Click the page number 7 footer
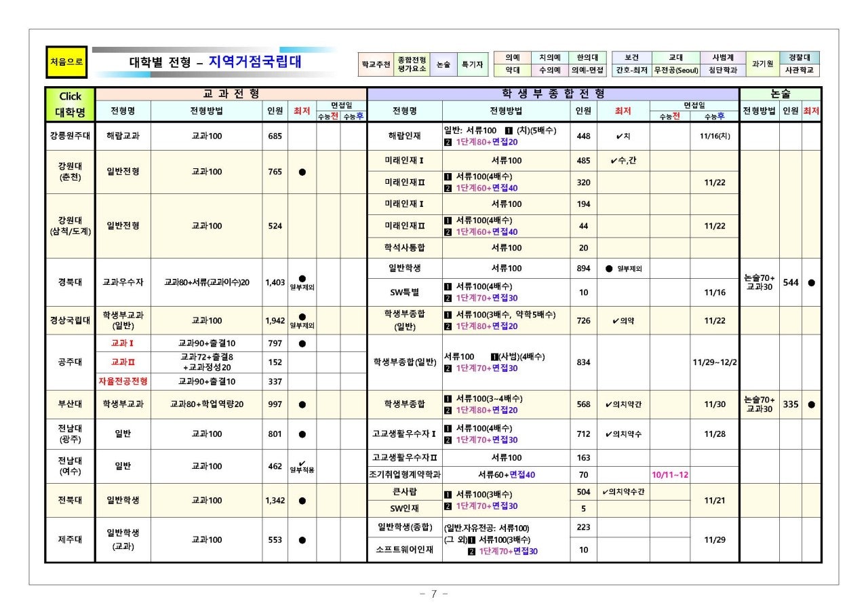868x614 pixels. pyautogui.click(x=434, y=594)
